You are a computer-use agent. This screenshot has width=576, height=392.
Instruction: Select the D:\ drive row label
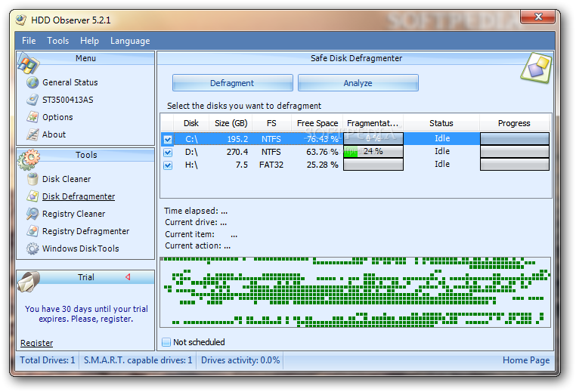tap(191, 152)
